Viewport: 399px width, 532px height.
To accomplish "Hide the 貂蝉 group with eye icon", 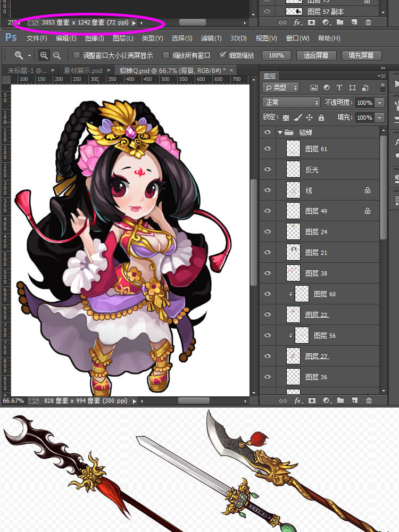I will (268, 132).
